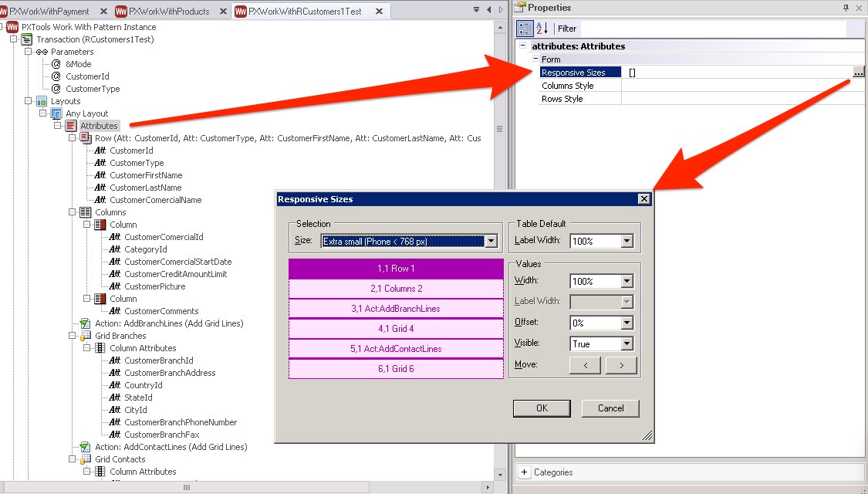Click the CustomerId parameter @ icon

pos(56,76)
